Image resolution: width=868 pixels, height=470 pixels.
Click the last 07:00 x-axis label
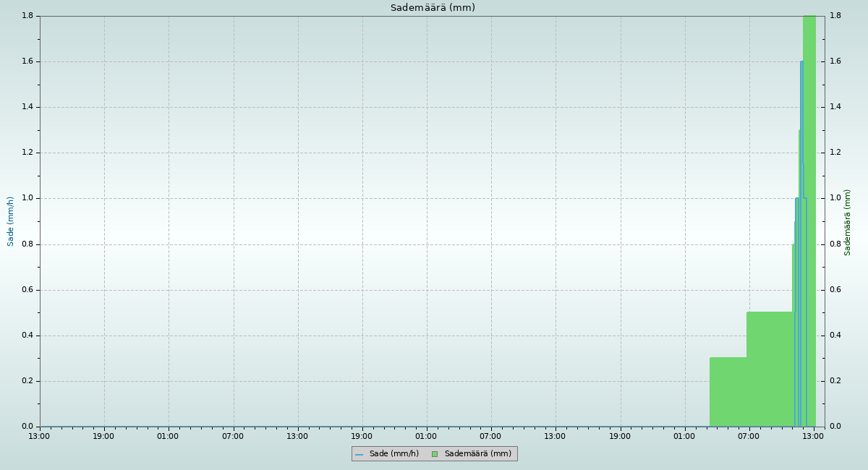pos(749,436)
